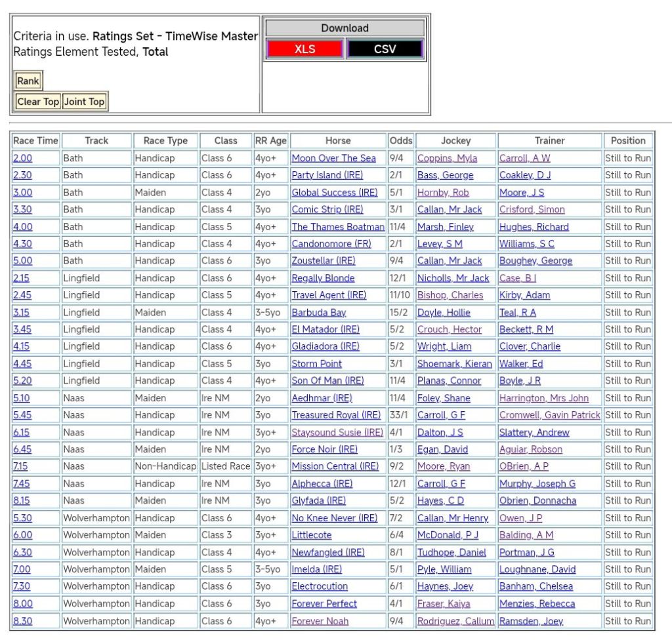
Task: Open horse Global Success (IRE)
Action: 334,193
